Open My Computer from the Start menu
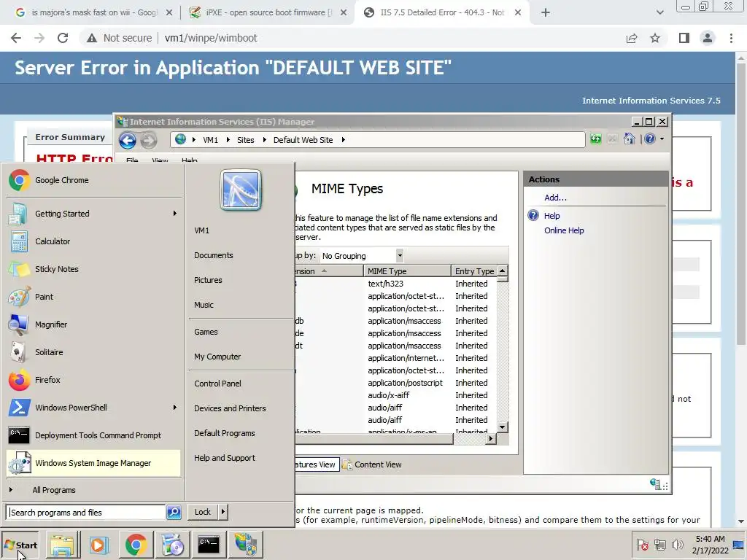Screen dimensions: 747x560 [x=217, y=357]
